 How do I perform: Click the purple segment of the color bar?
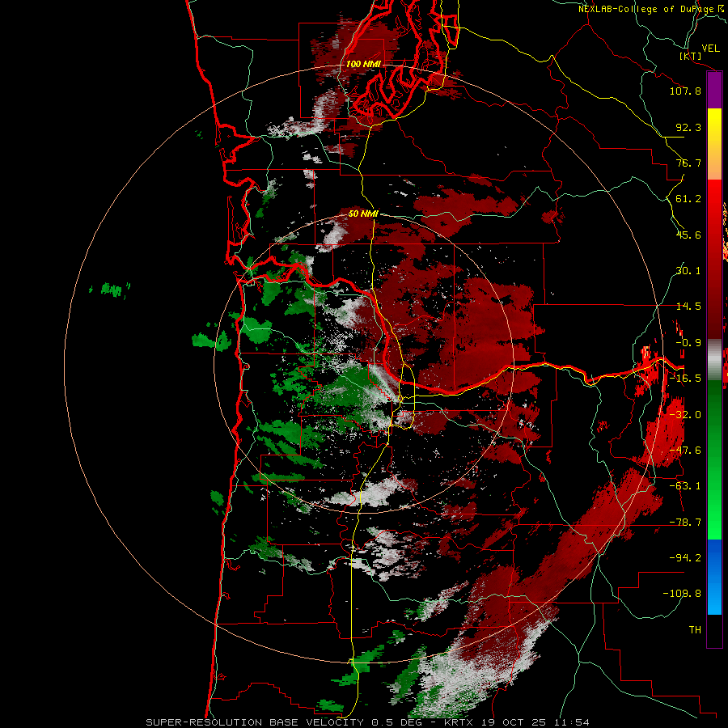click(714, 91)
